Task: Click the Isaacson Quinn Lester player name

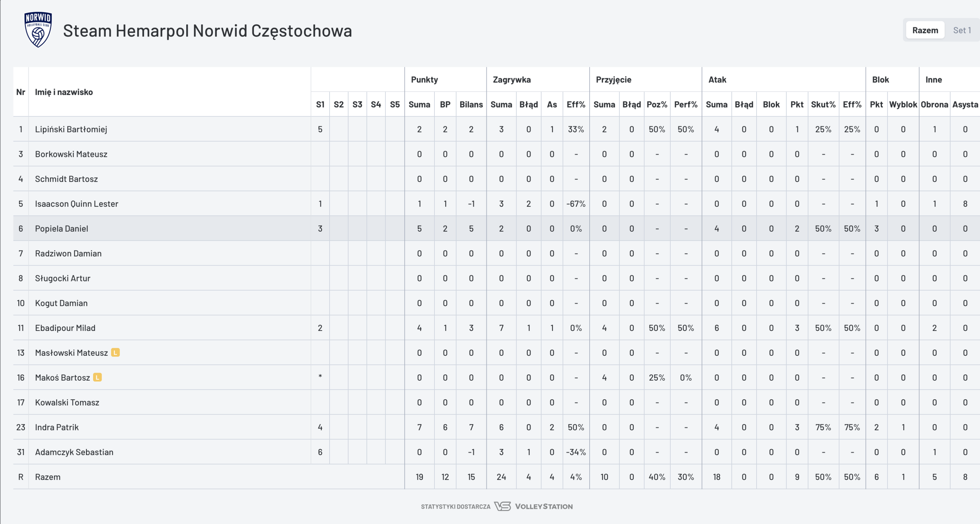Action: [76, 204]
